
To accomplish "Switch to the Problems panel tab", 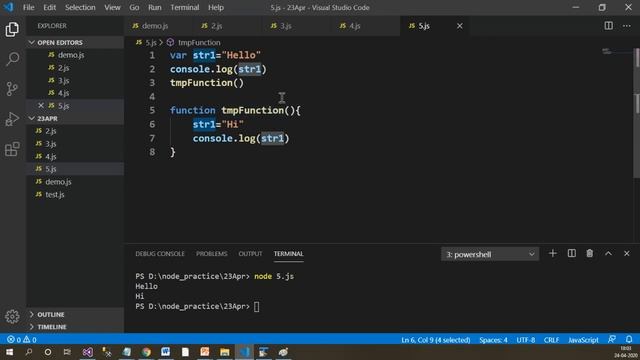I will [x=211, y=253].
